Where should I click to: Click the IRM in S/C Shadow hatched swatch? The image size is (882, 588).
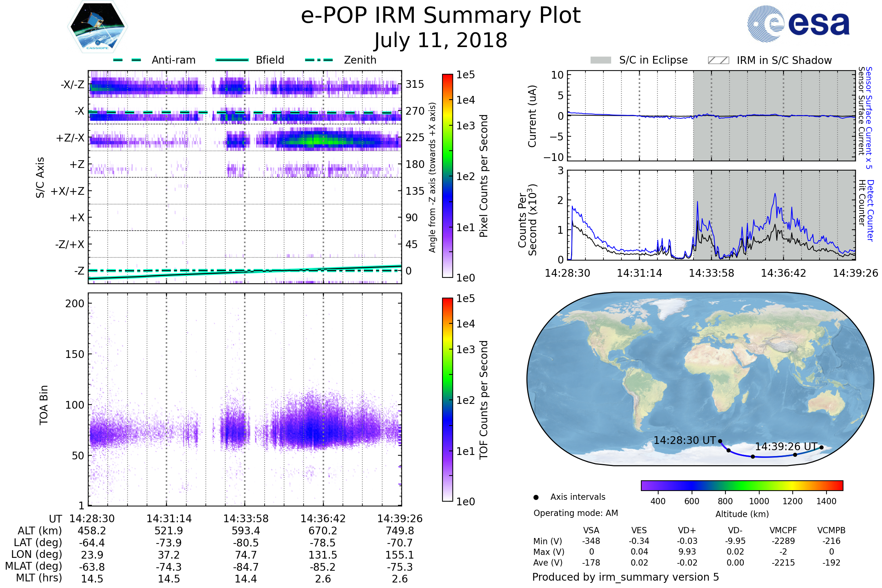point(718,60)
